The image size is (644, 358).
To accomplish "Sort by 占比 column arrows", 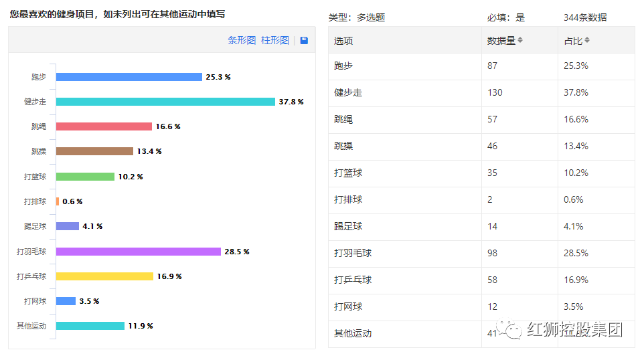I will (587, 40).
